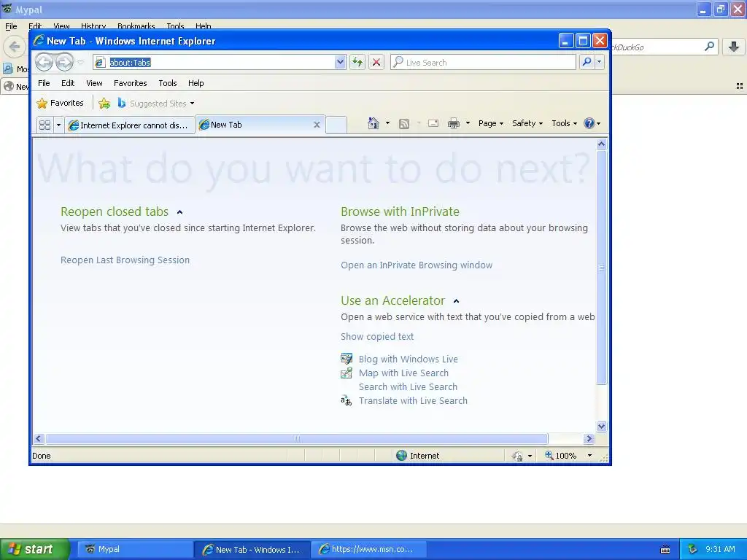Viewport: 747px width, 560px height.
Task: Click the Translate with Live Search icon
Action: point(347,400)
